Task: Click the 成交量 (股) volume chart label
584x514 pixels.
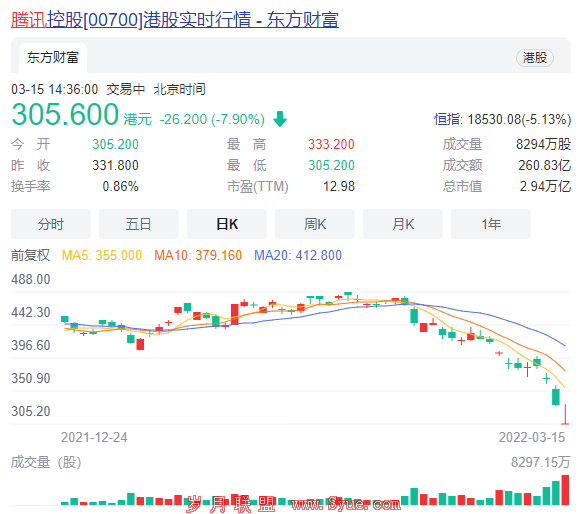Action: (x=46, y=463)
